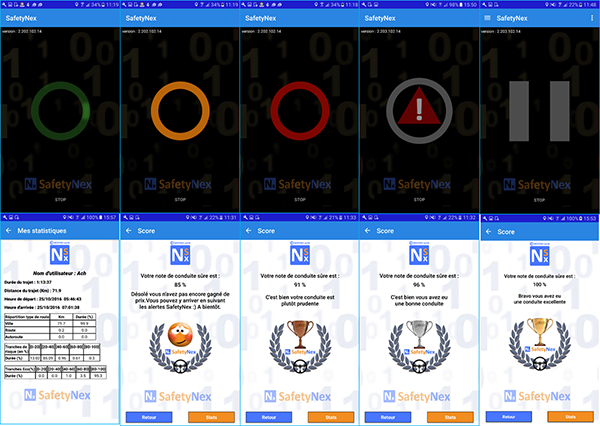
Task: Click the '100 %' score value
Action: (x=540, y=284)
